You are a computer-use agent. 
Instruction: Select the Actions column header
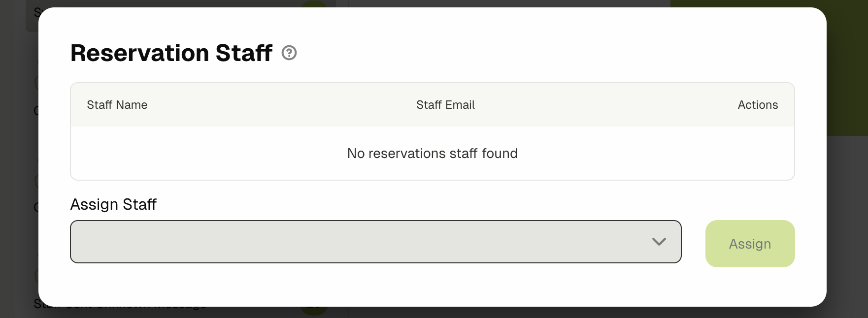758,105
